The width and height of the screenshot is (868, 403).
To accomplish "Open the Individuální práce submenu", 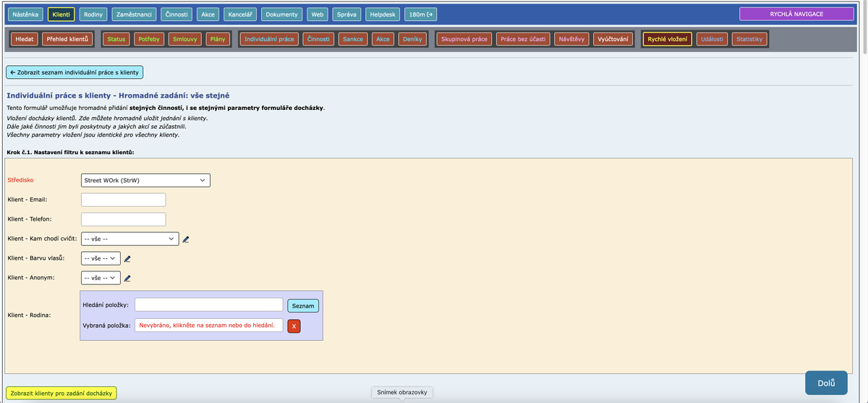I will (x=269, y=39).
